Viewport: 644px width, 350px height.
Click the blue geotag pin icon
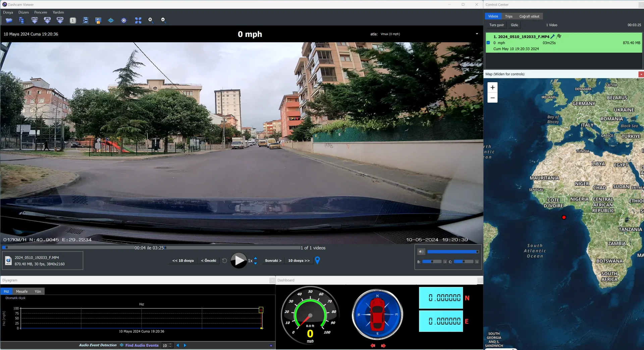(317, 260)
